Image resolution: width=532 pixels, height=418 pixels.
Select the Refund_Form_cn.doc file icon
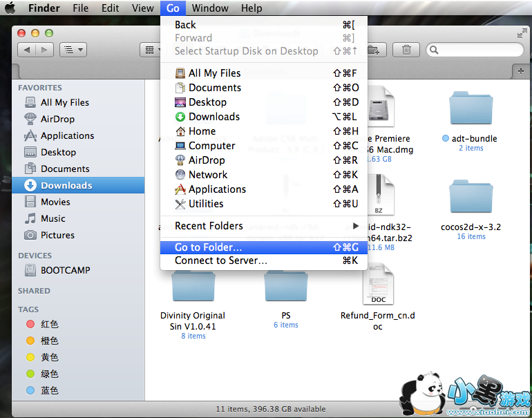(x=378, y=284)
